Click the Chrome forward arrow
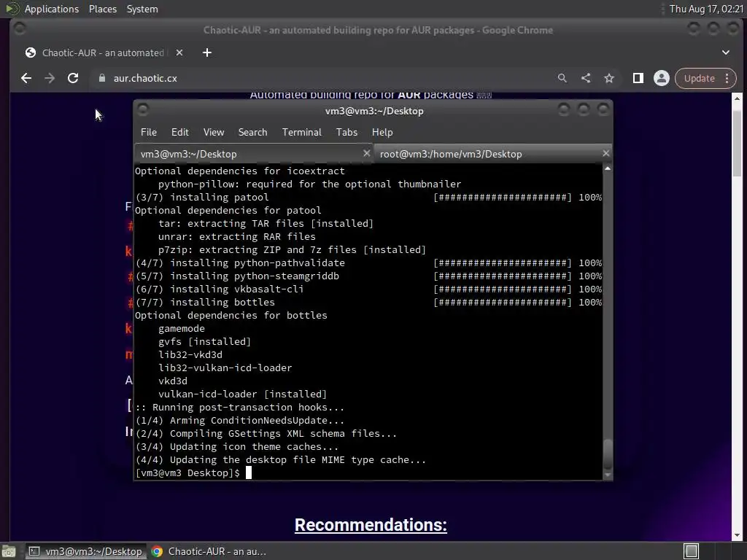Viewport: 747px width, 560px height. [x=50, y=78]
